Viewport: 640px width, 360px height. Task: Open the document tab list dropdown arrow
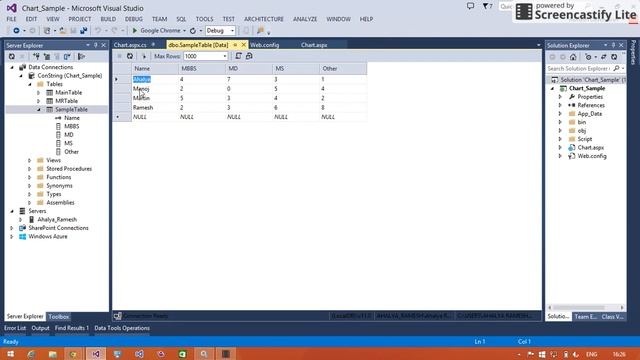(x=538, y=45)
